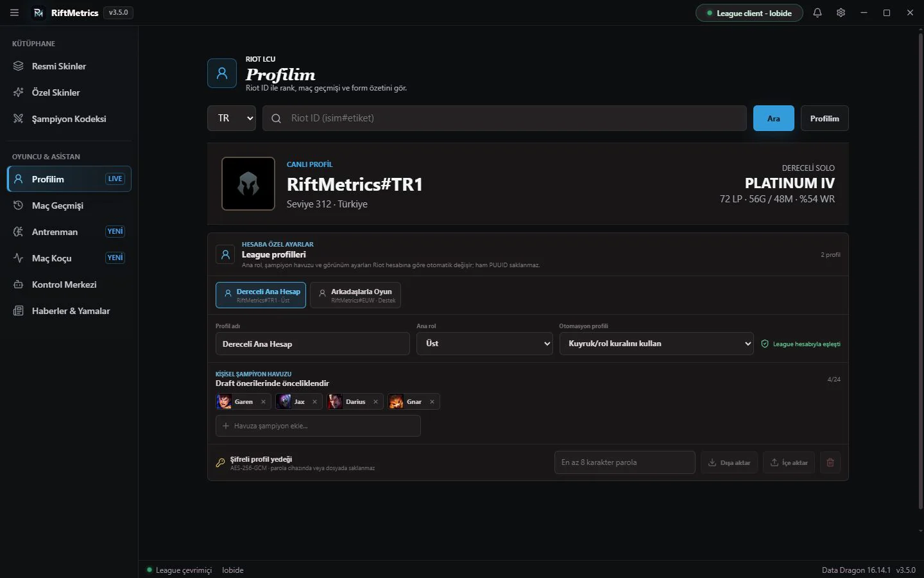Click Data Dragon 16.14.1 in status bar

tap(856, 570)
